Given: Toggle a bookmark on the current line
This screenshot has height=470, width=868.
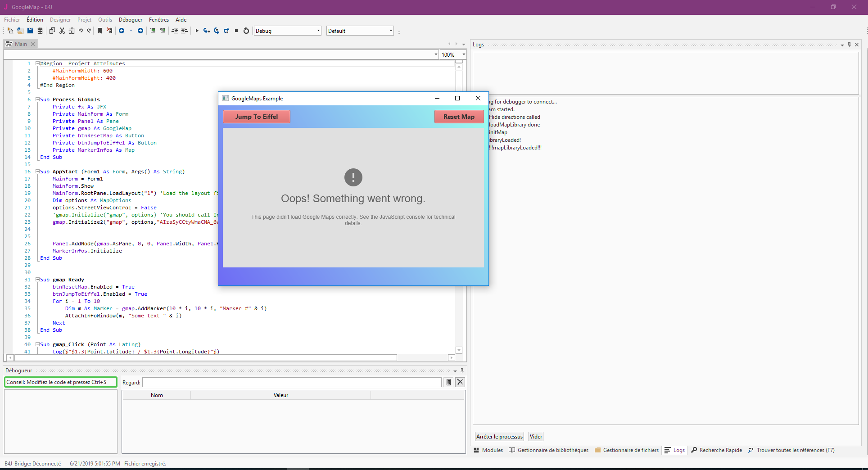Looking at the screenshot, I should click(99, 31).
